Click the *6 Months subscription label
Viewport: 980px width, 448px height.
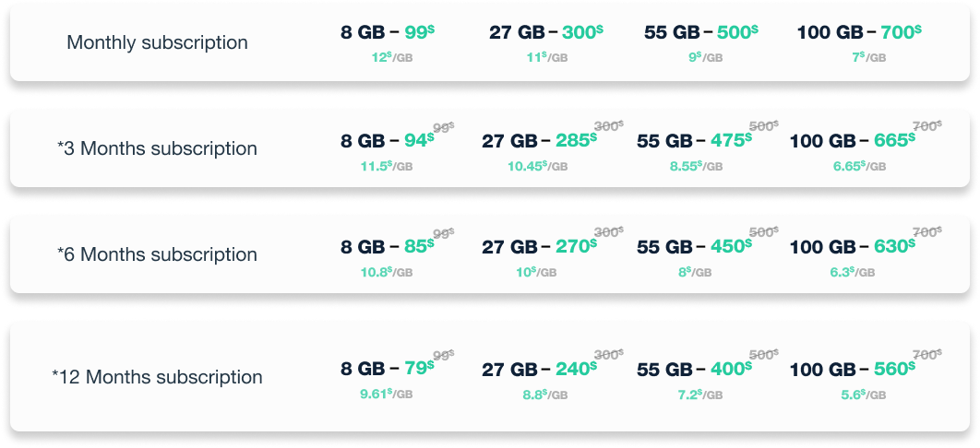coord(157,254)
